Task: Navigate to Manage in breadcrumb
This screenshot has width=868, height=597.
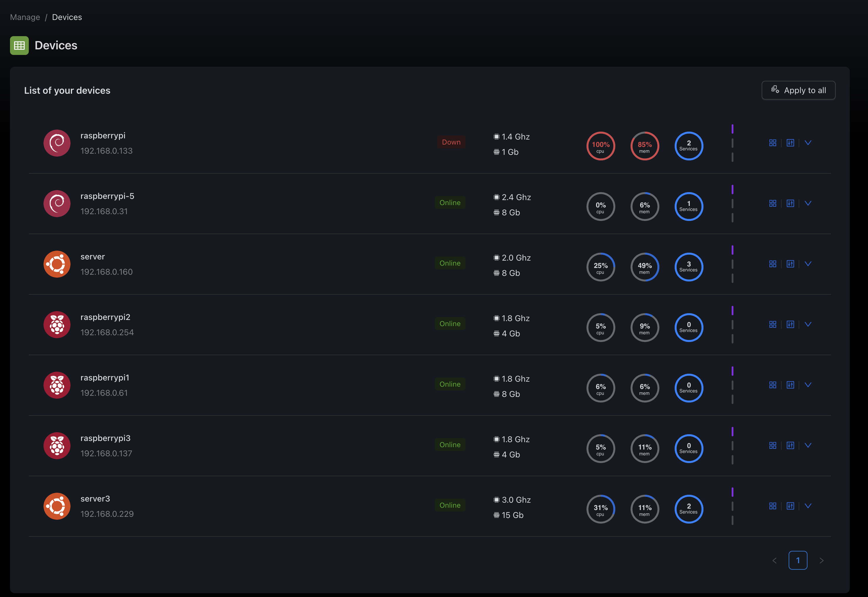Action: 25,17
